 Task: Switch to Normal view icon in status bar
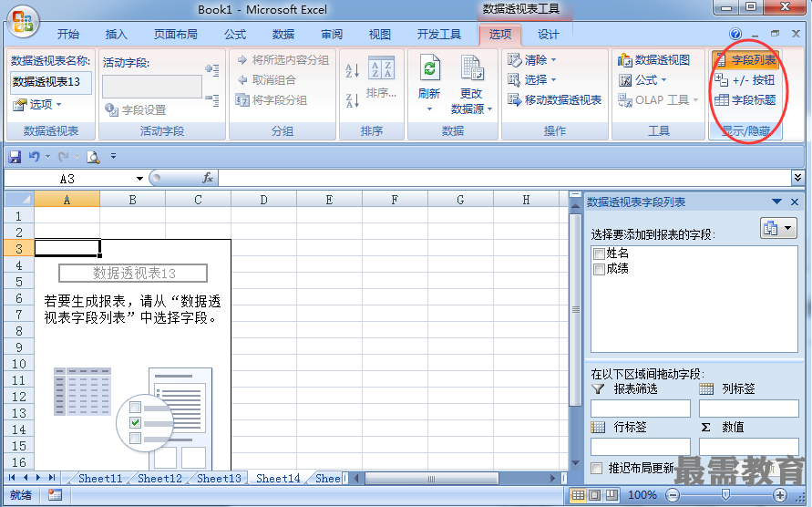click(x=578, y=495)
